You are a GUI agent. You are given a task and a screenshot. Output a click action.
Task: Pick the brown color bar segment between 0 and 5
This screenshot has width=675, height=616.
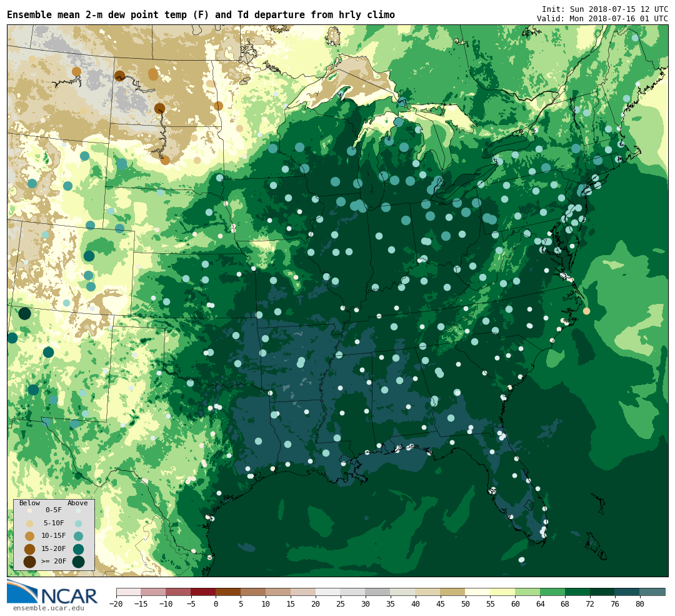(x=229, y=592)
